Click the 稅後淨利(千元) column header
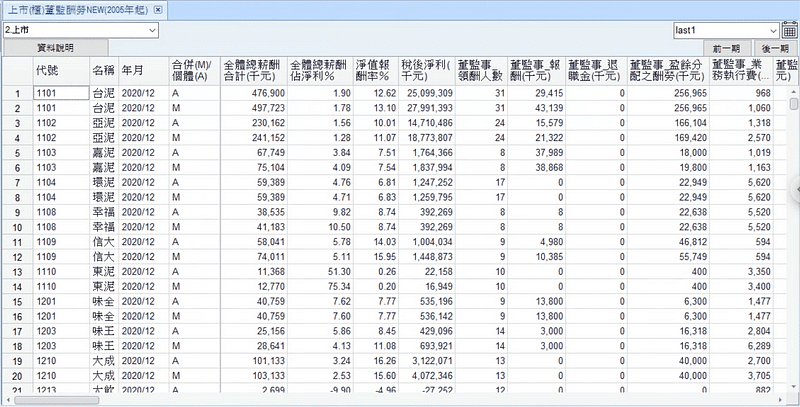The width and height of the screenshot is (800, 407). coord(426,70)
